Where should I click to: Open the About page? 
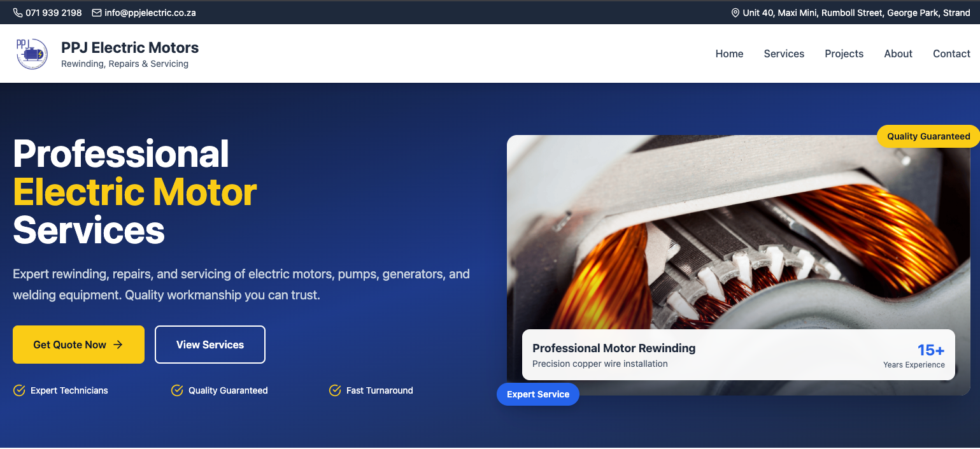898,53
